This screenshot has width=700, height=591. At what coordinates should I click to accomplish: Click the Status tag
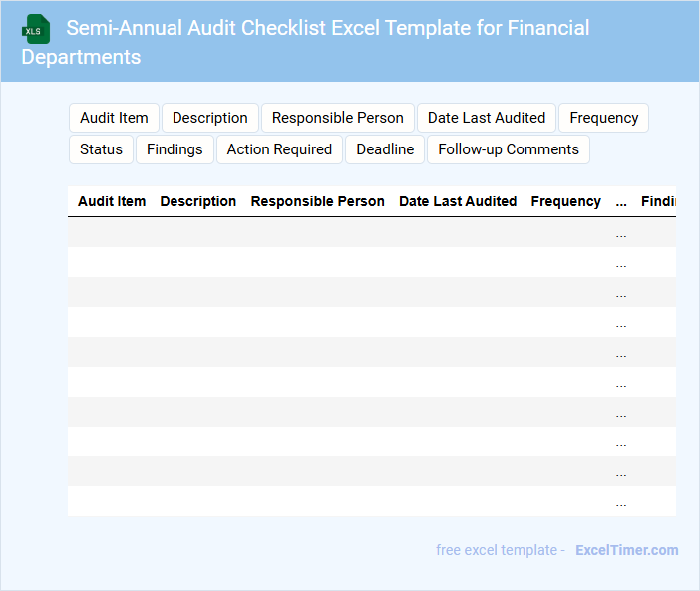[x=101, y=149]
